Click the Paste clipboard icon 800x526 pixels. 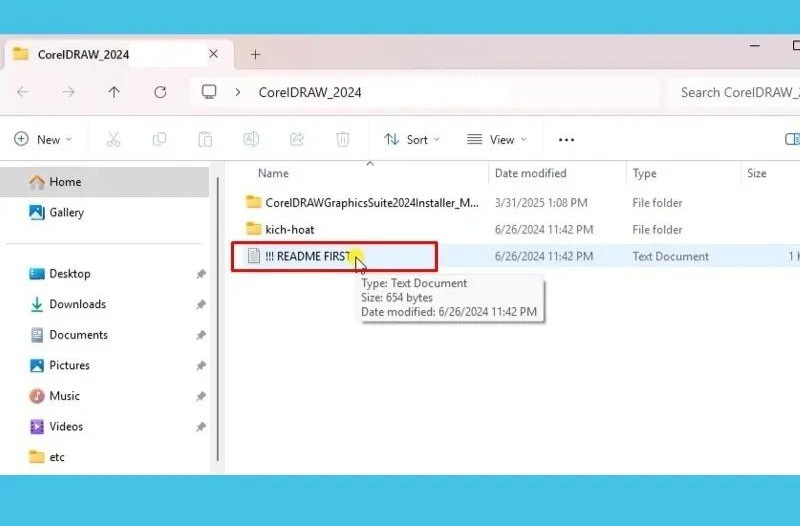click(205, 139)
